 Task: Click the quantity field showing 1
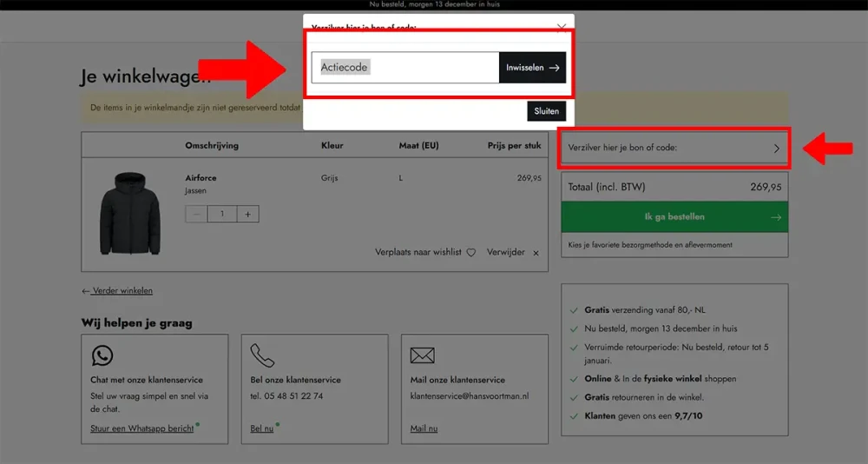(x=221, y=214)
